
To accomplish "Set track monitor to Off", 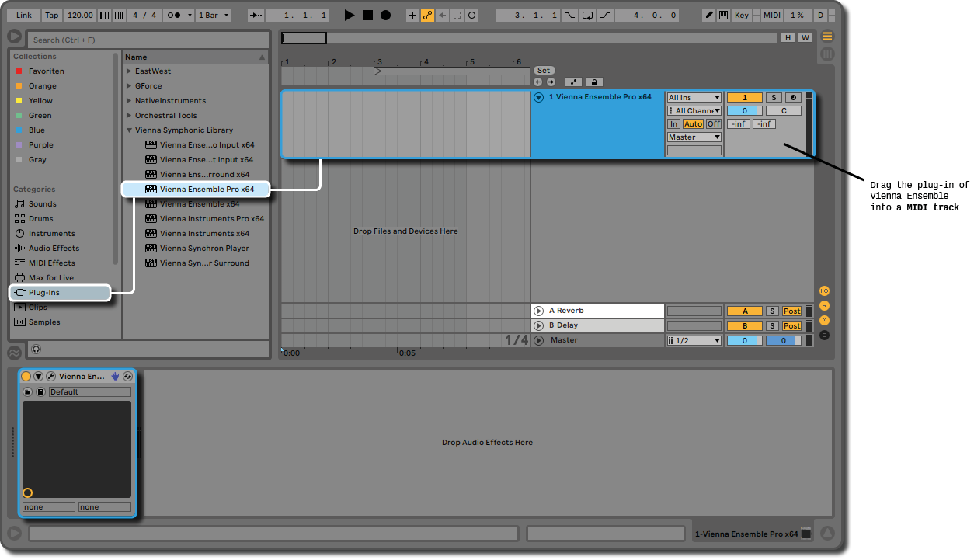I will (x=713, y=124).
